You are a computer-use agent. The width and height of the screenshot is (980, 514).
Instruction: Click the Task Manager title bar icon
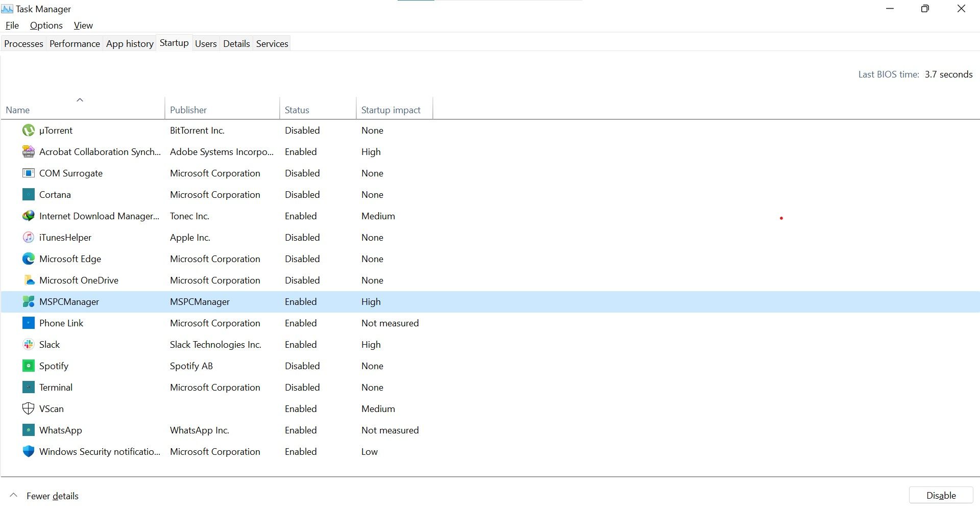coord(7,9)
